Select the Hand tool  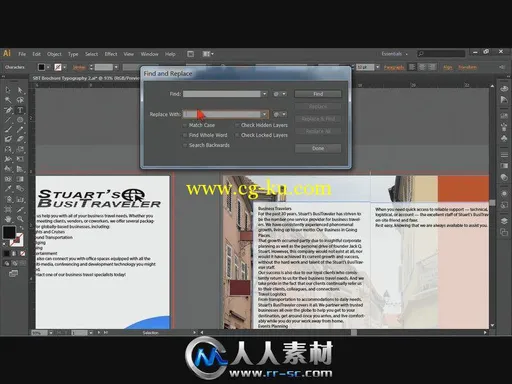click(8, 219)
